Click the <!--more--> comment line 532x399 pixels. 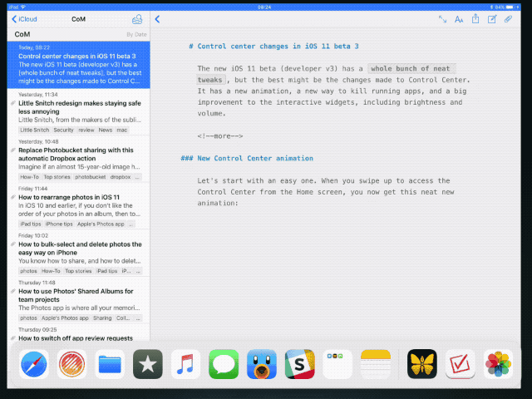coord(220,136)
